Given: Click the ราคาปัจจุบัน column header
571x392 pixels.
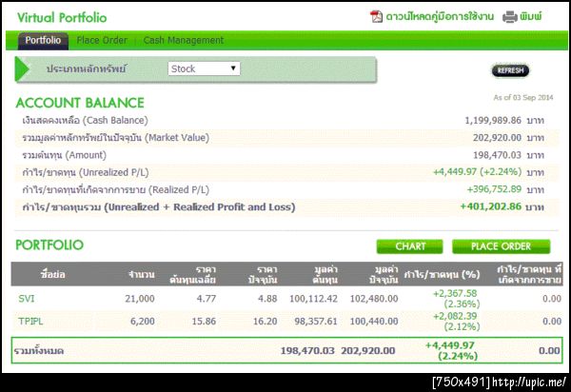Looking at the screenshot, I should click(x=263, y=274).
